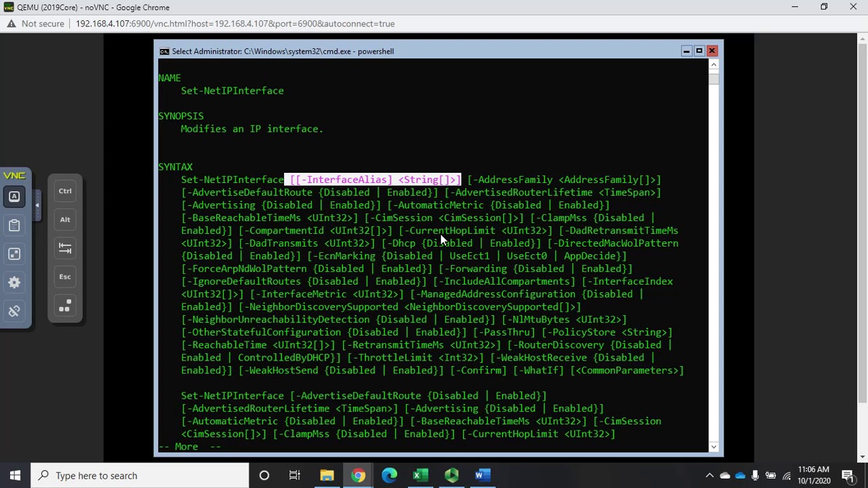Click the "[-PassThru]" parameter text
The image size is (868, 488).
[504, 332]
